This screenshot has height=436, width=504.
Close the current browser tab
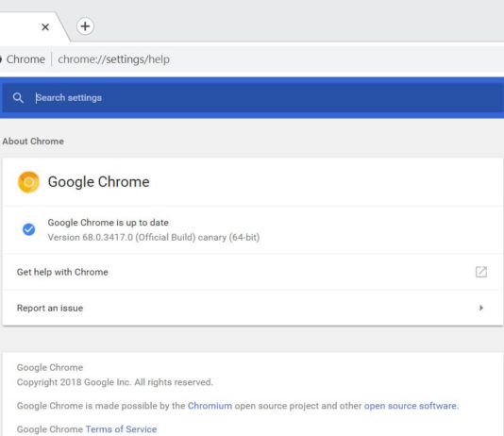click(x=45, y=27)
